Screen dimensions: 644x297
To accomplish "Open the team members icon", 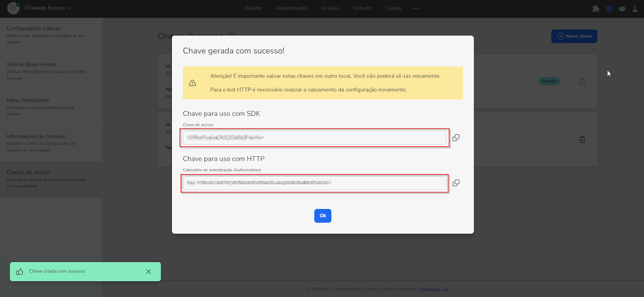I will tap(622, 8).
